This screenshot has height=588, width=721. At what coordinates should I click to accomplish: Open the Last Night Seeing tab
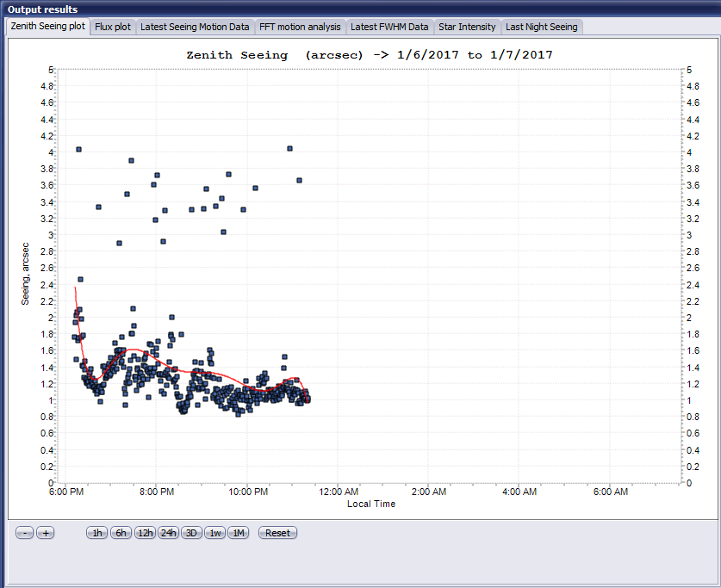pos(542,27)
